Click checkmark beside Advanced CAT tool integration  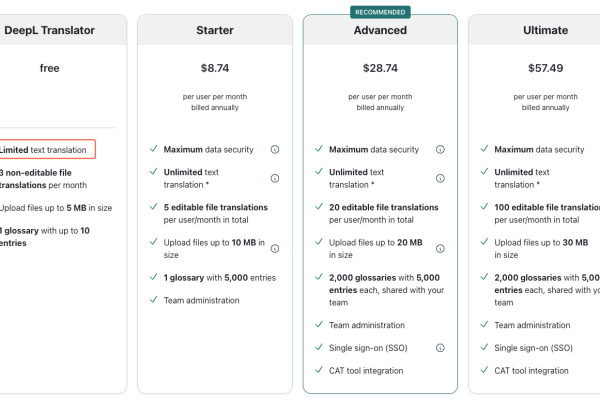tap(319, 370)
